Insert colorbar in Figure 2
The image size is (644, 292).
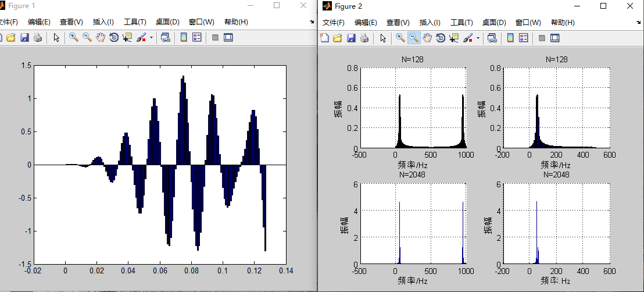coord(510,38)
